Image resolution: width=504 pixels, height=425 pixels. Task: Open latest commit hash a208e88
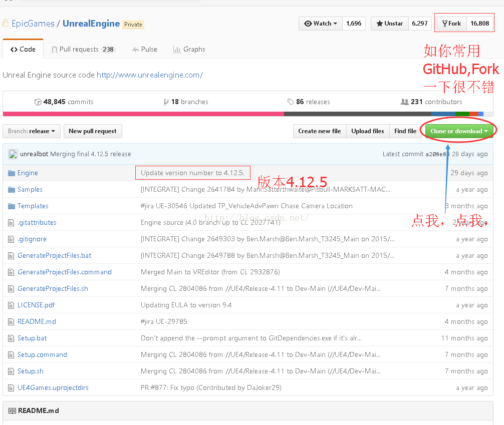[x=437, y=154]
